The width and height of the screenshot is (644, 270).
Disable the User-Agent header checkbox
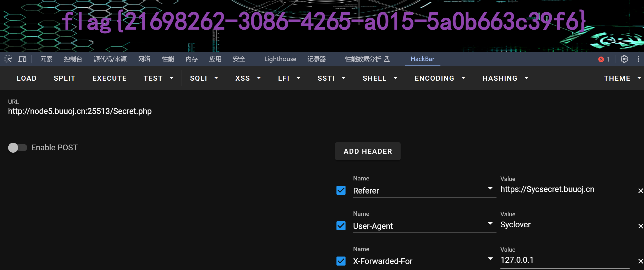click(341, 226)
